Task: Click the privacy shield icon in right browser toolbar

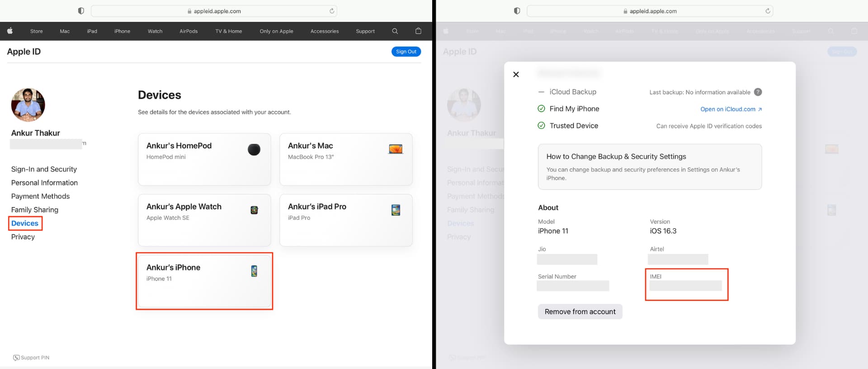Action: (x=517, y=11)
